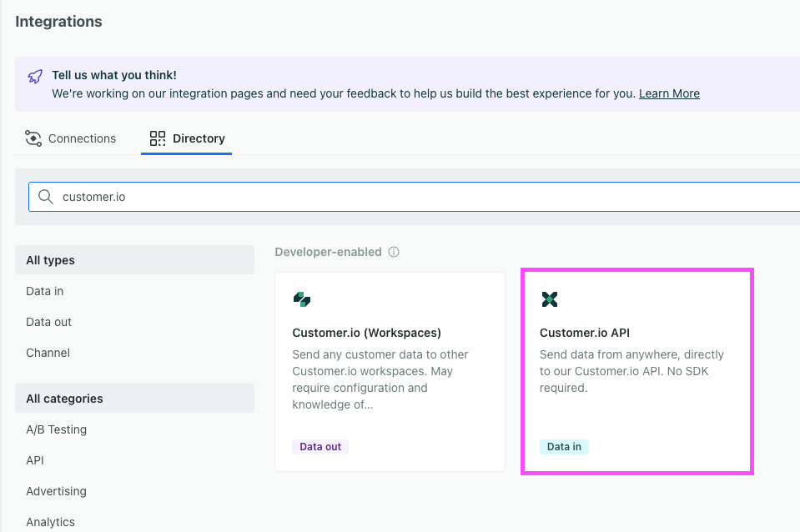Click the Data out tag
The width and height of the screenshot is (800, 532).
[320, 447]
